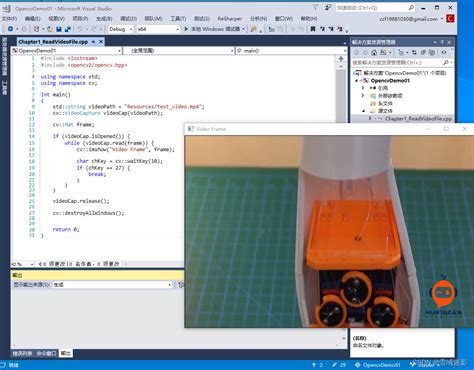Image resolution: width=474 pixels, height=370 pixels.
Task: Toggle pin on Chapter1_ReadVideoFile.cpp tab
Action: (x=93, y=42)
